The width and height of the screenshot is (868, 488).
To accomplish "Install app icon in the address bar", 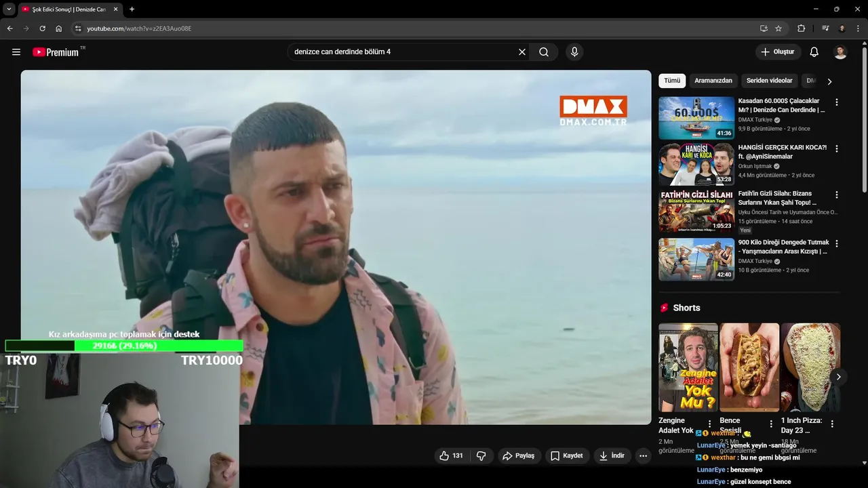I will point(764,28).
